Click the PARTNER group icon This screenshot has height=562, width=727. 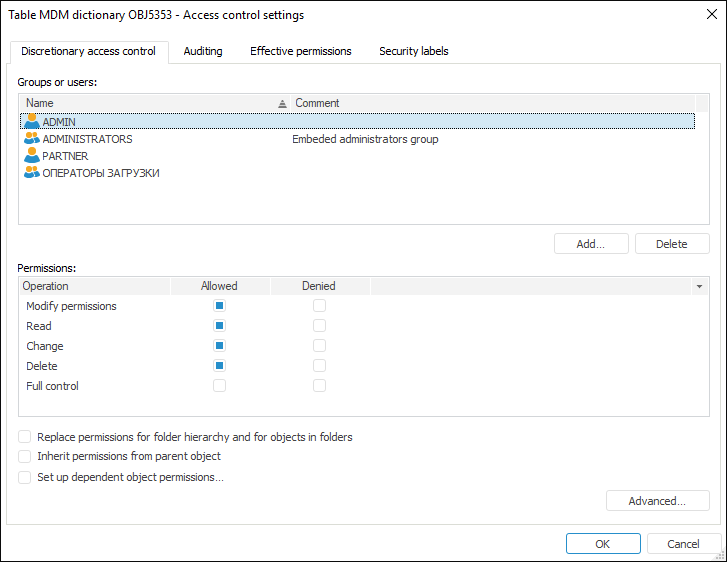(32, 156)
